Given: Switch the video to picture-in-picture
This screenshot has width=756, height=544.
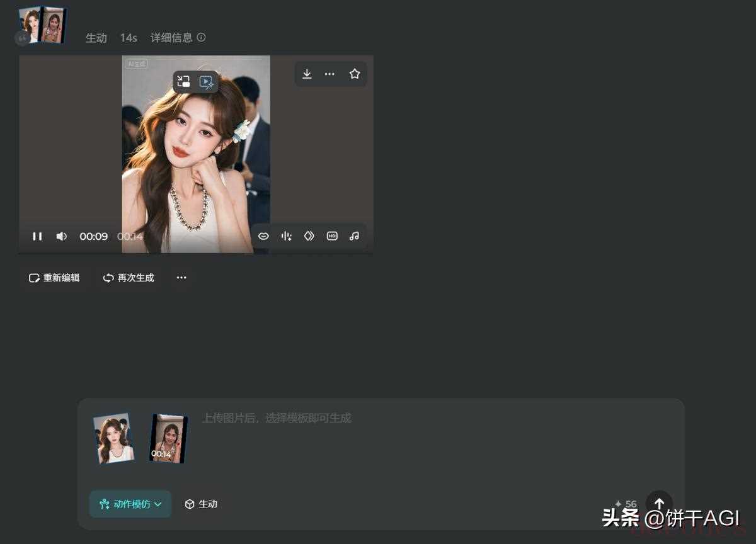Looking at the screenshot, I should (x=184, y=81).
